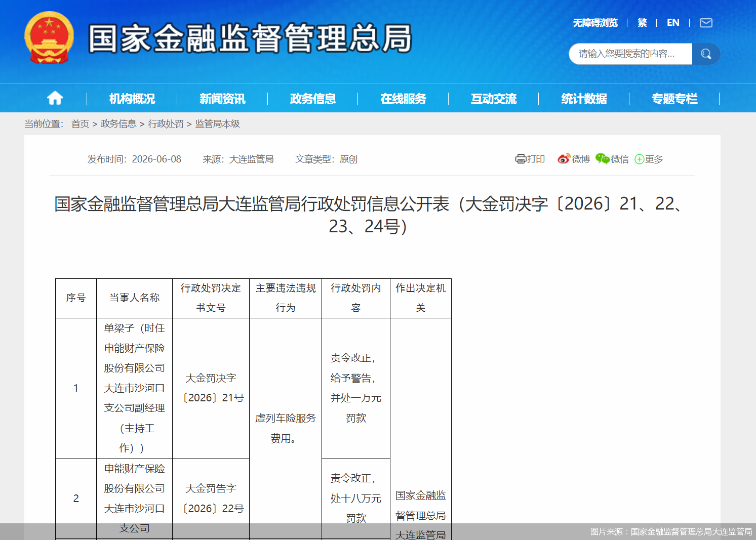Screen dimensions: 756x540
Task: Click the green plus more-share icon
Action: coord(640,159)
